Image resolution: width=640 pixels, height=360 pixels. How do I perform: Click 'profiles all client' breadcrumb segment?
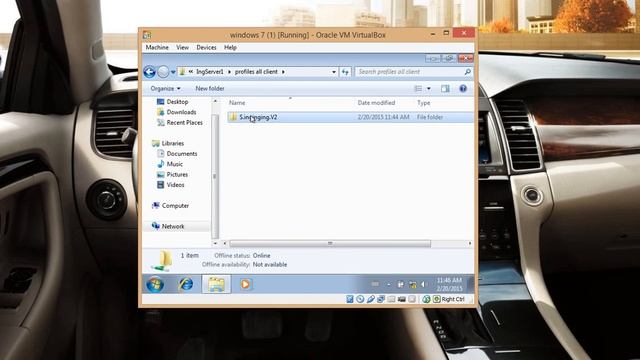(256, 72)
